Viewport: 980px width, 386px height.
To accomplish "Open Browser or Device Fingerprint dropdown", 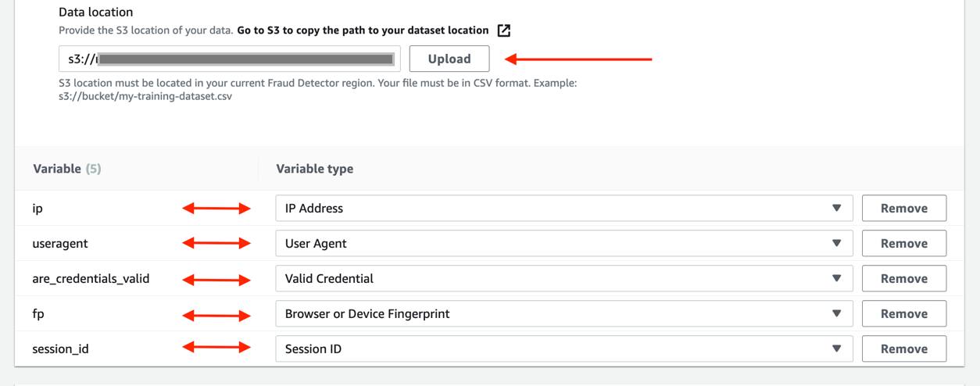I will (563, 314).
